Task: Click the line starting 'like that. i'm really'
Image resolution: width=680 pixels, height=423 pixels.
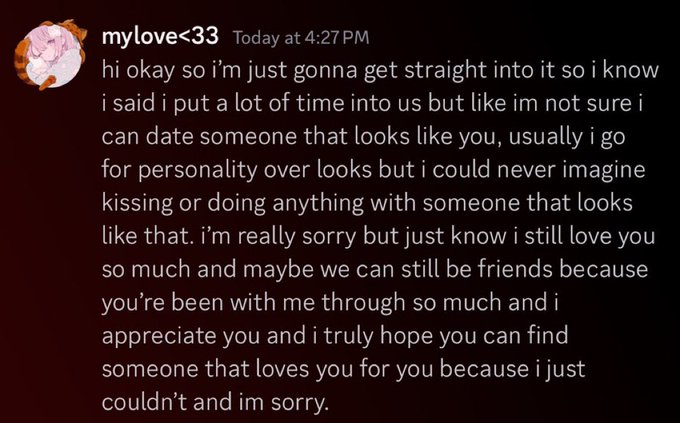Action: coord(379,236)
